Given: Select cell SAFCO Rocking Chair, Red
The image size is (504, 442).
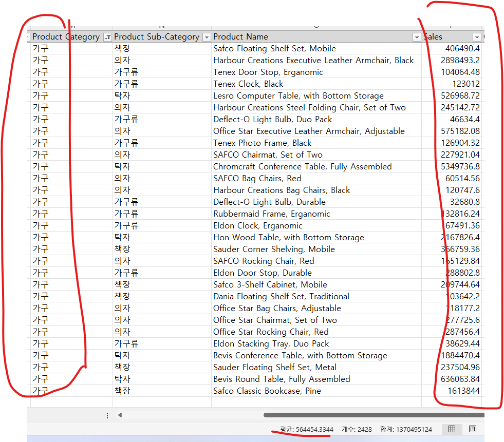Looking at the screenshot, I should click(316, 261).
